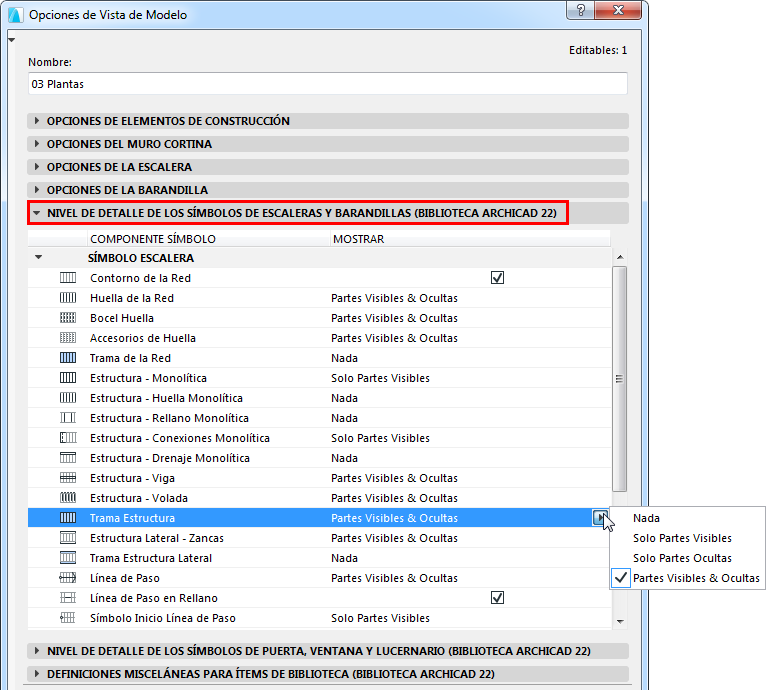Screen dimensions: 767x690
Task: Select the Trama Estructura Lateral row label
Action: point(151,558)
